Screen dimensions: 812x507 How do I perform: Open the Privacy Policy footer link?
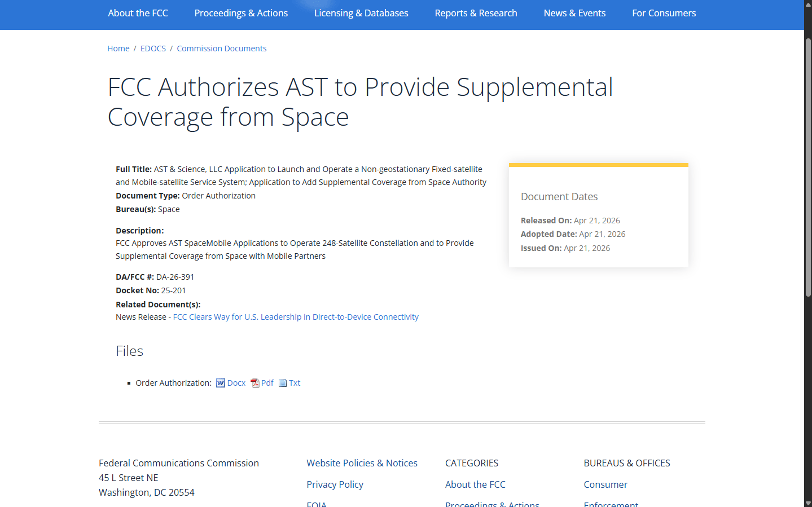[335, 484]
